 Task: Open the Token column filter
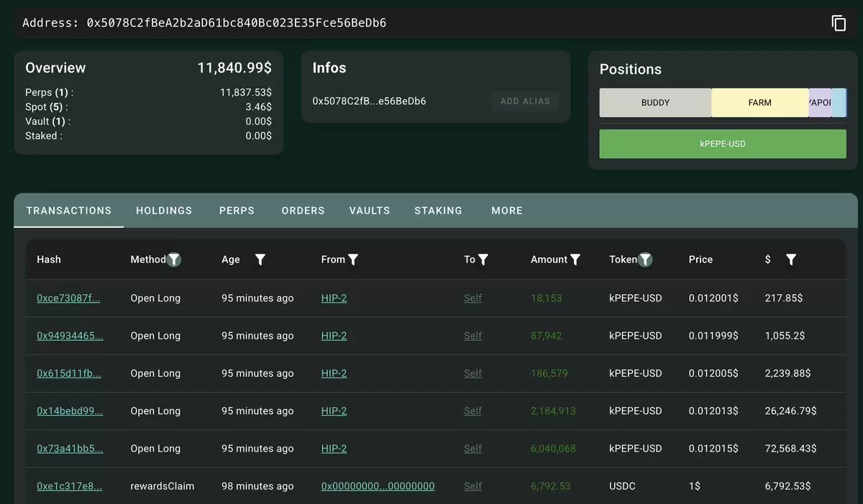[x=646, y=260]
